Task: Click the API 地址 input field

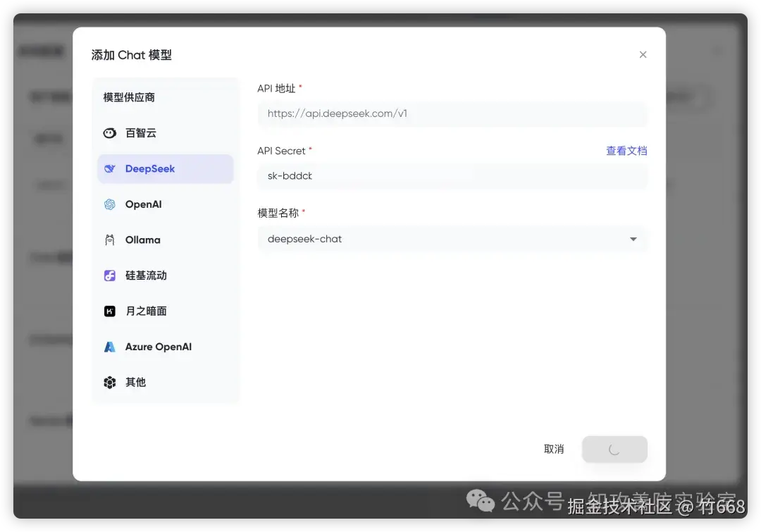Action: point(453,113)
